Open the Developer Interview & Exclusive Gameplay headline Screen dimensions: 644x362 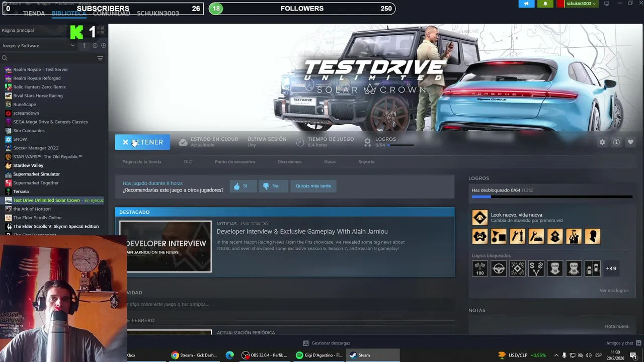coord(302,231)
